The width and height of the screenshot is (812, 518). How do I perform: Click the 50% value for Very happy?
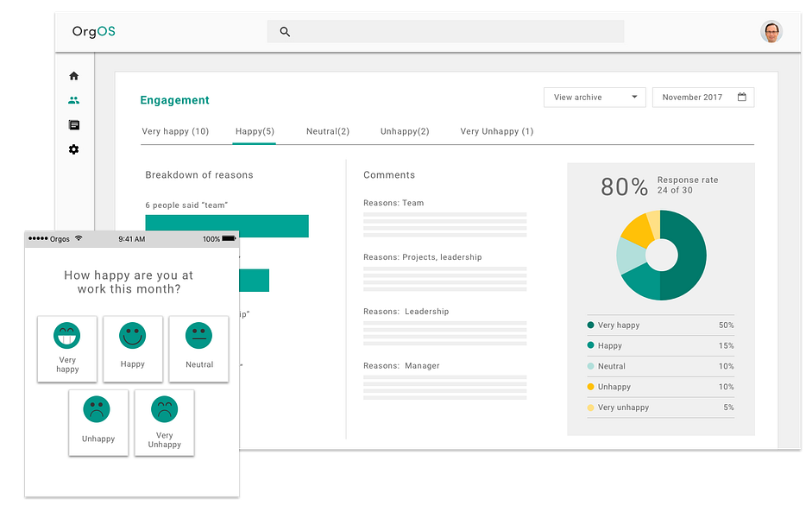(x=726, y=325)
